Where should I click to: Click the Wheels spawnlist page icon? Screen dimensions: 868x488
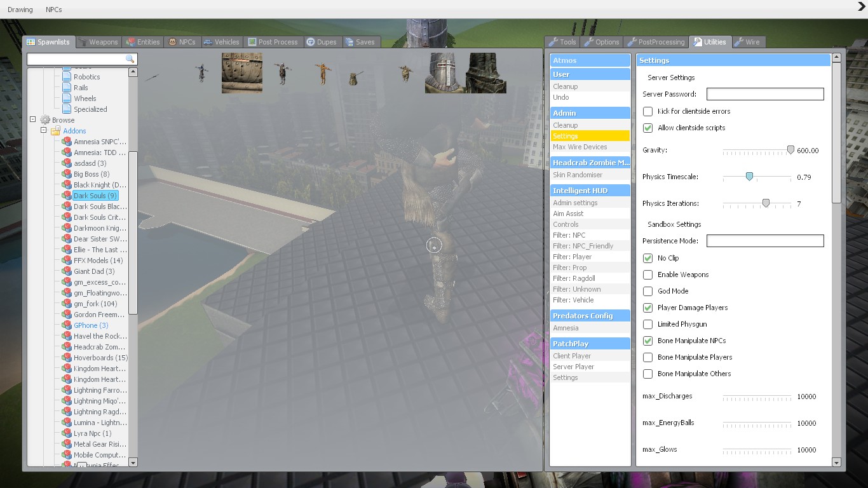(67, 98)
